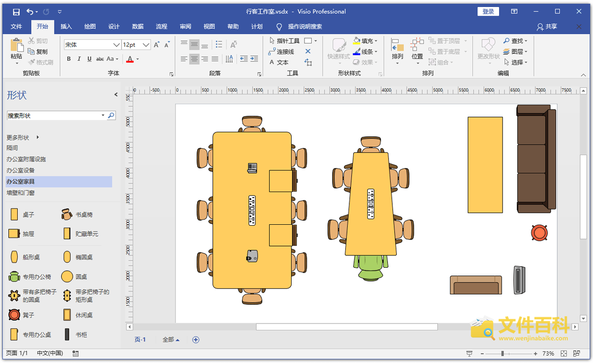This screenshot has width=593, height=364.
Task: Open the 宋体 font name dropdown
Action: click(x=117, y=44)
